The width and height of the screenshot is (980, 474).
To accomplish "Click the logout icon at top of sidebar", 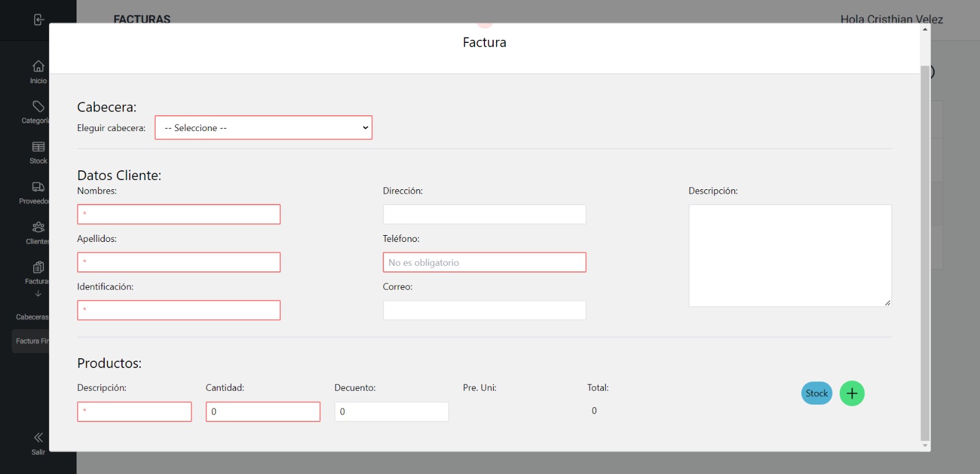I will (39, 20).
